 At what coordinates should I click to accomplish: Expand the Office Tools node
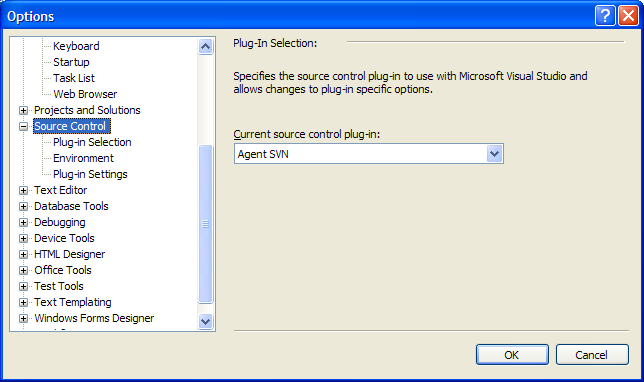23,271
